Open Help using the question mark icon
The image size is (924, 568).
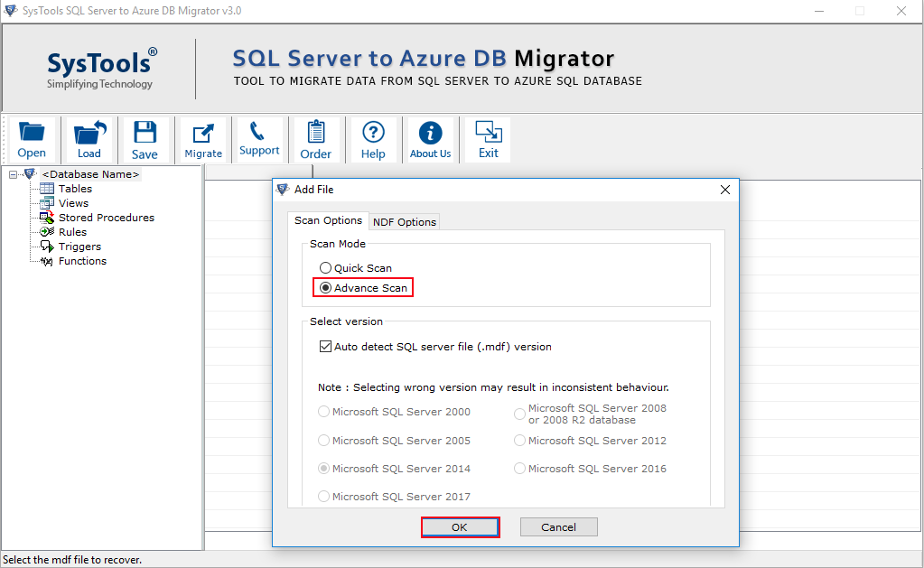point(373,139)
